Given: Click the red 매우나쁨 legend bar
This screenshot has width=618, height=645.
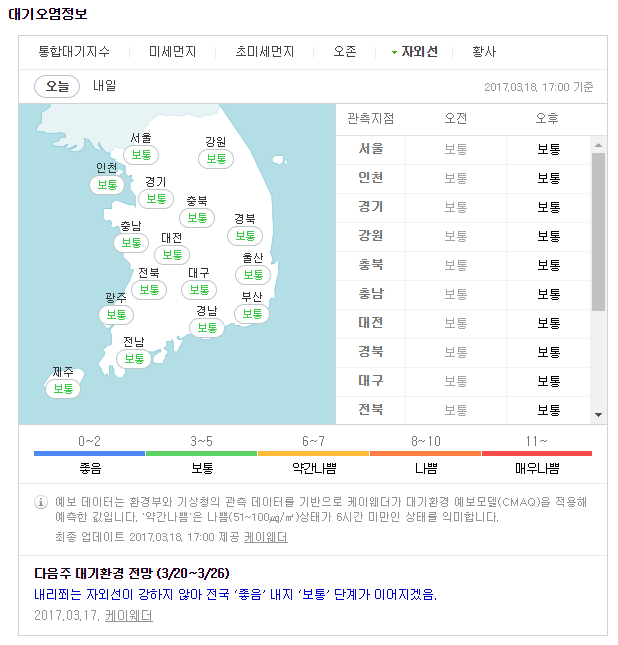Looking at the screenshot, I should (x=537, y=453).
